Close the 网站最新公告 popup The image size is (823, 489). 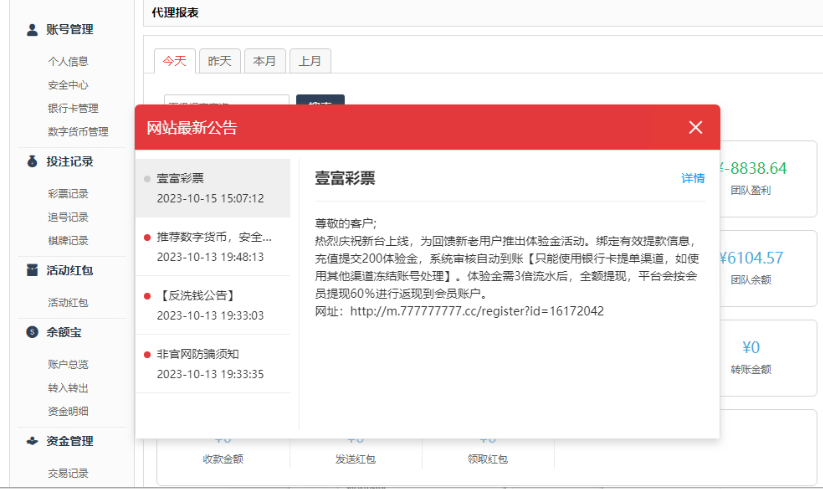tap(695, 127)
